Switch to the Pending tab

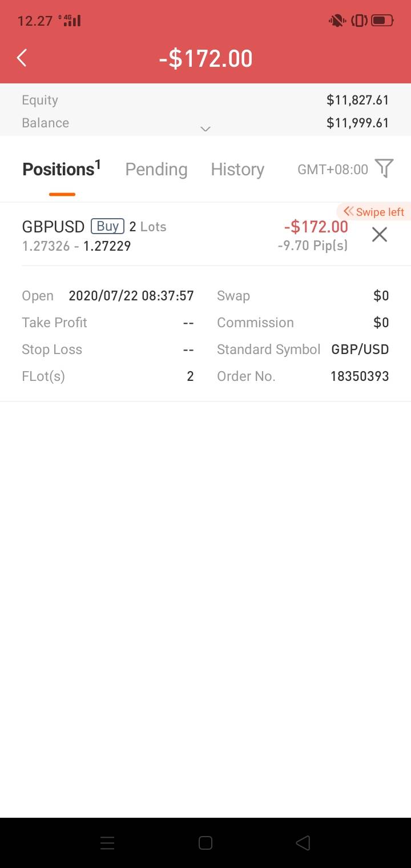(156, 170)
